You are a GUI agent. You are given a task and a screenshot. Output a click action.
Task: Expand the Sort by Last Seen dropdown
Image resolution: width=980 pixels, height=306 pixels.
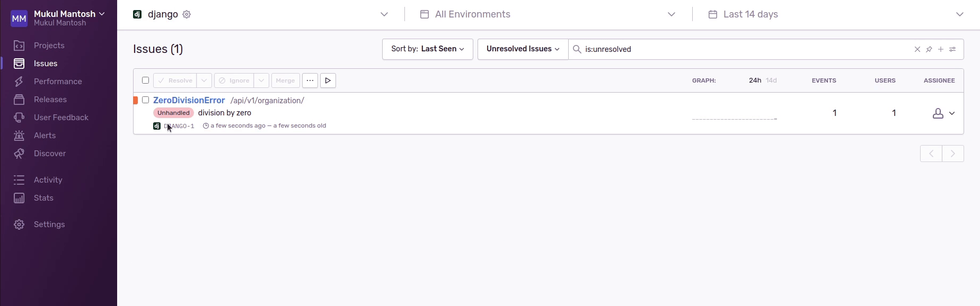click(427, 49)
